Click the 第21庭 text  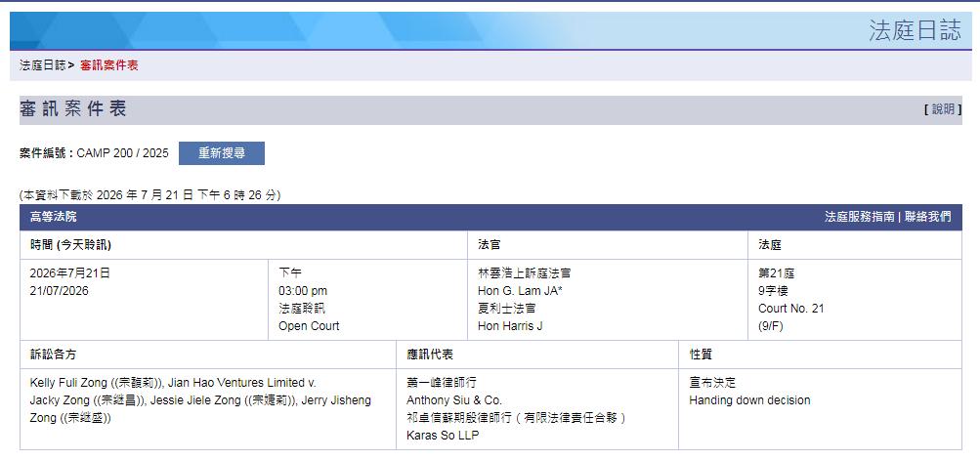[777, 273]
